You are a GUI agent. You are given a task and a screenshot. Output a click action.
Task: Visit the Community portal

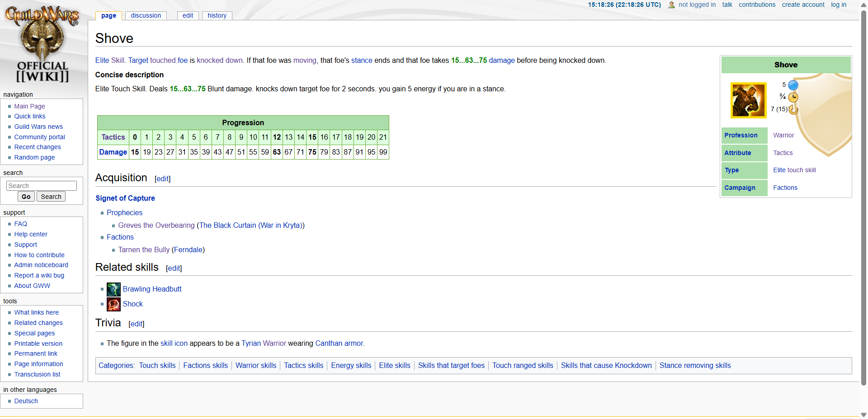point(39,137)
